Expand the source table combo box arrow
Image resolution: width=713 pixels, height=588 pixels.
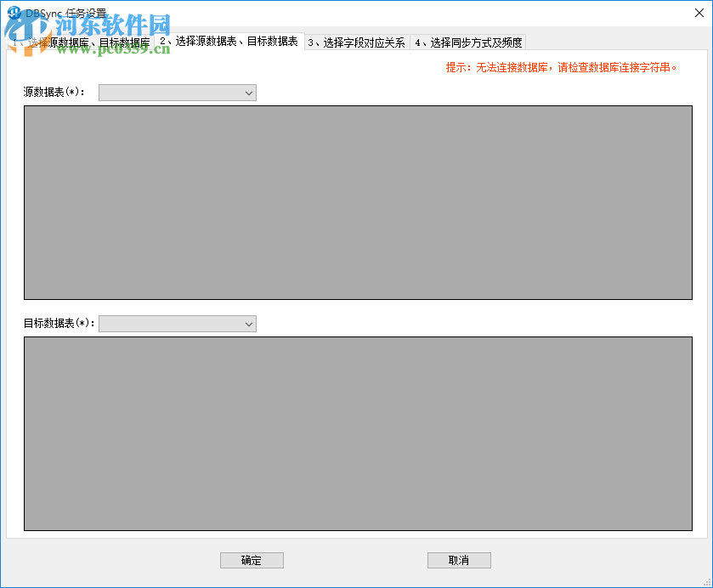coord(247,93)
